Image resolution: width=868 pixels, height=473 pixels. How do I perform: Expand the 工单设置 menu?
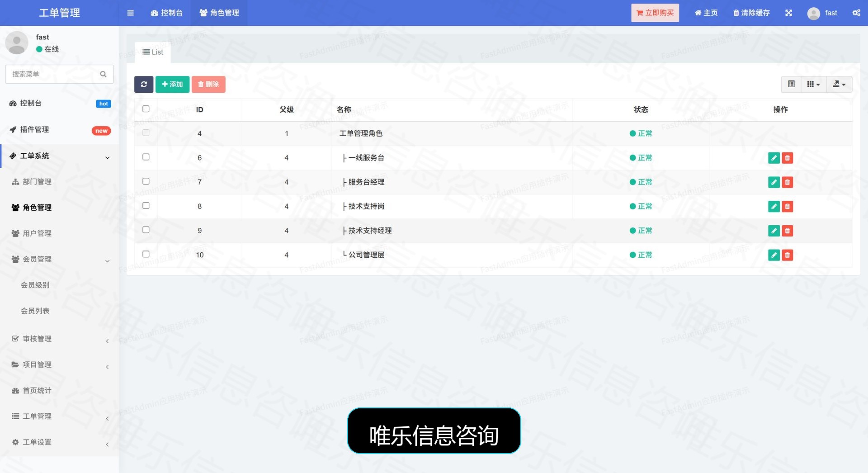click(x=59, y=442)
